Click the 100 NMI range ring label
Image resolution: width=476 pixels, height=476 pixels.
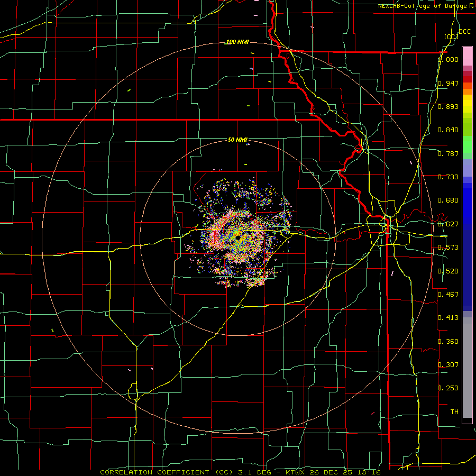coord(237,42)
